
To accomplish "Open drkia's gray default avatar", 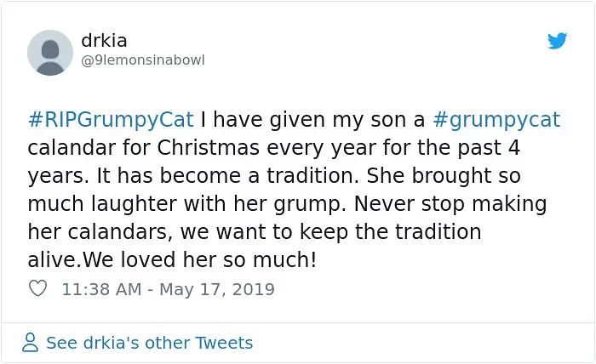I will (50, 53).
